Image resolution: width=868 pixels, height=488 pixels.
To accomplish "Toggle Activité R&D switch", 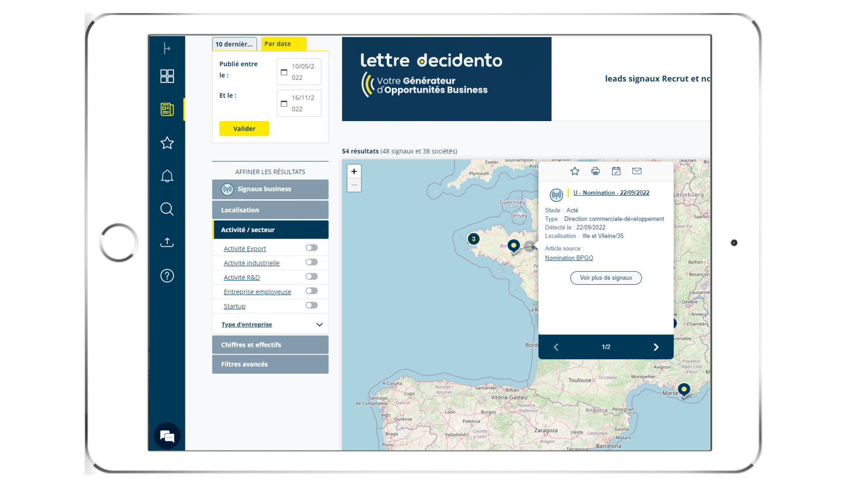I will (311, 277).
